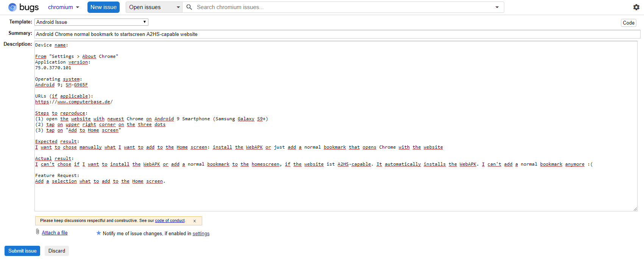The height and width of the screenshot is (259, 644).
Task: Click step '(2) tap on upper right corner'
Action: pyautogui.click(x=100, y=124)
